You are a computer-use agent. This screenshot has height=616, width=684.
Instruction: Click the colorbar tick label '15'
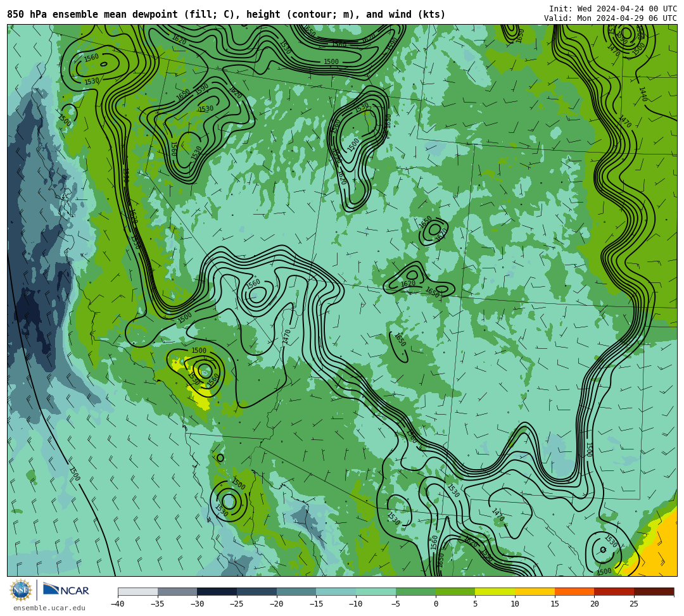coord(554,604)
